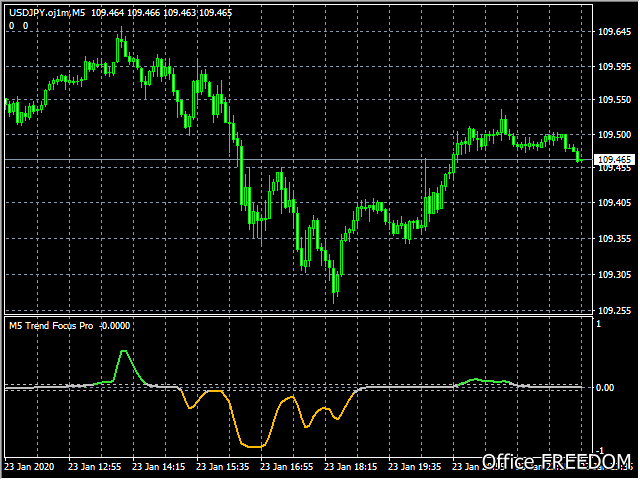Click the 109.255 price axis label

click(614, 311)
